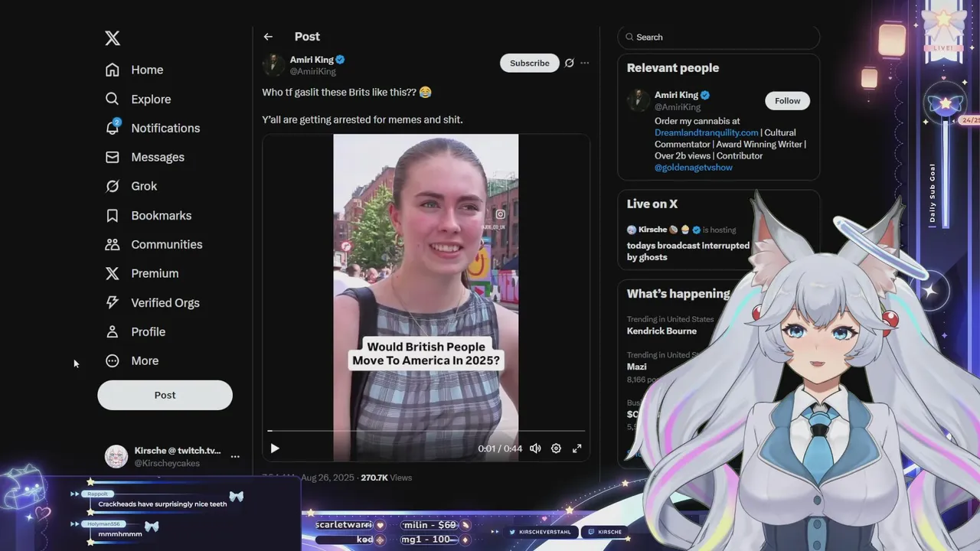Click the bookmark ribbon icon
Viewport: 980px width, 551px height.
[x=113, y=216]
